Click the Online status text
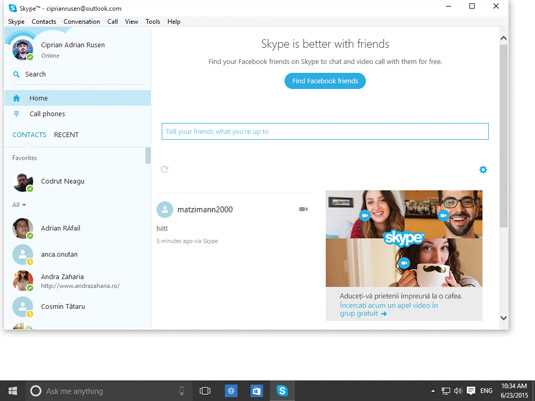This screenshot has height=401, width=535. (50, 56)
